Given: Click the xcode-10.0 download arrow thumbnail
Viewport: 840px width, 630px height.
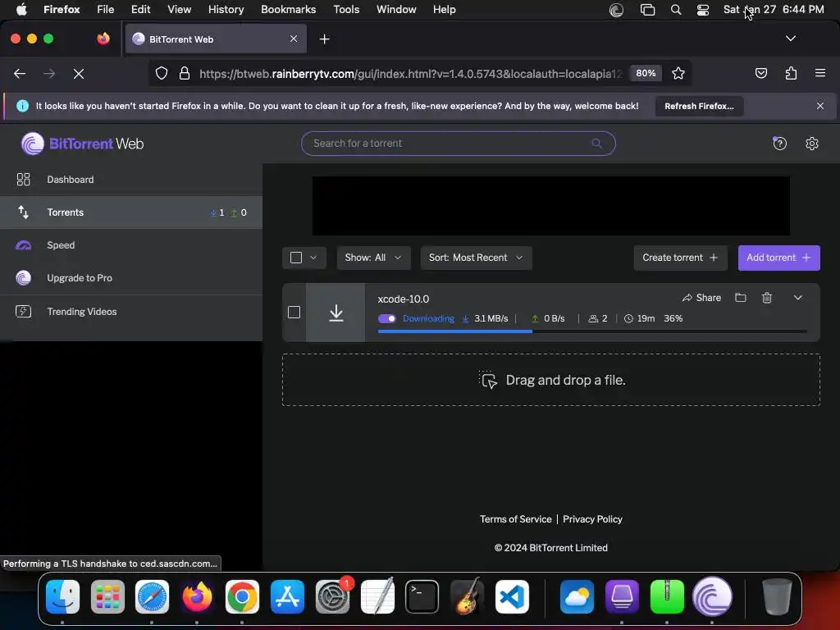Looking at the screenshot, I should [x=336, y=313].
